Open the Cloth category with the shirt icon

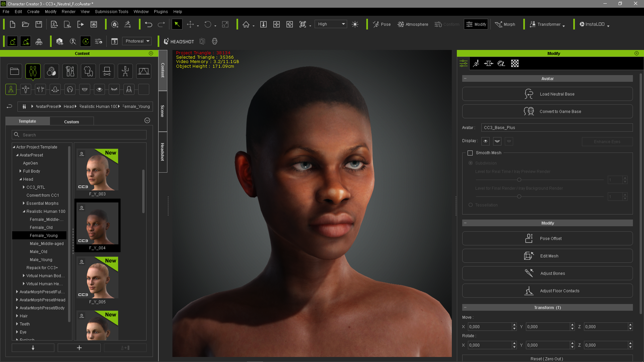click(x=88, y=71)
